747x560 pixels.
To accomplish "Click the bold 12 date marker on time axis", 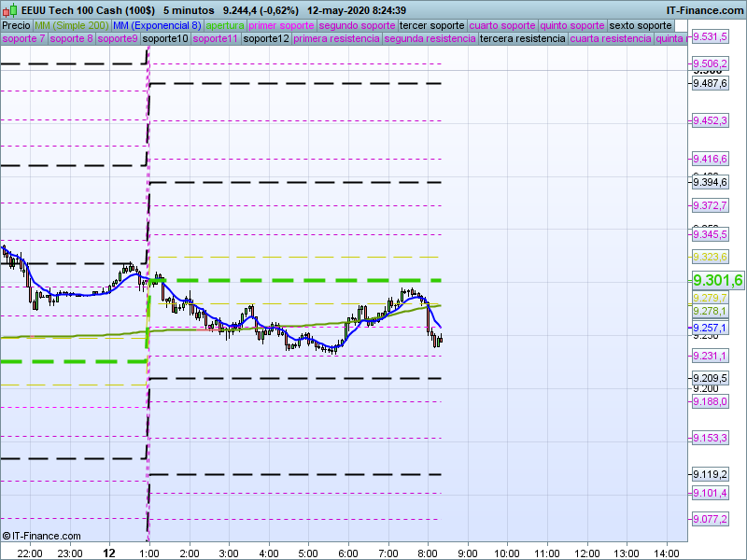I will [109, 553].
